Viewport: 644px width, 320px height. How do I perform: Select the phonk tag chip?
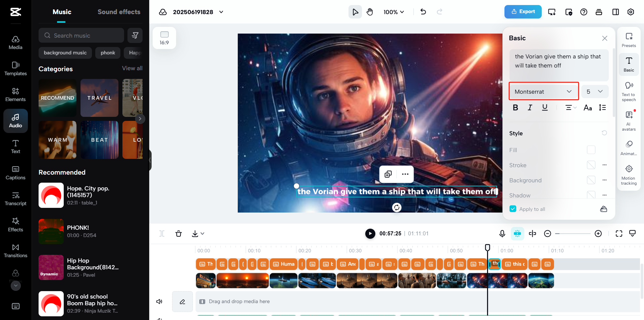[x=108, y=53]
